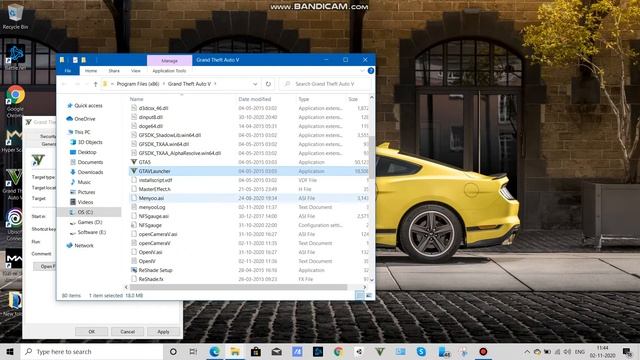Click the chevron after Grand Theft Auto V in path
640x360 pixels.
point(215,84)
